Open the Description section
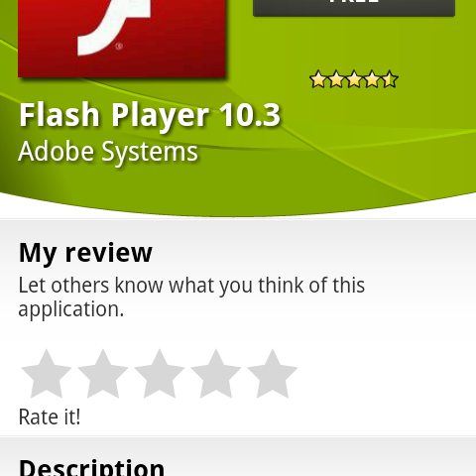 pyautogui.click(x=91, y=467)
